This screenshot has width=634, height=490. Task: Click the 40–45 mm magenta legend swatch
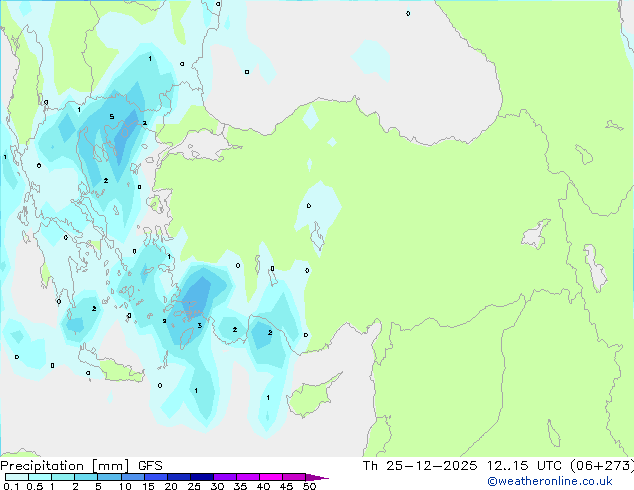(271, 477)
